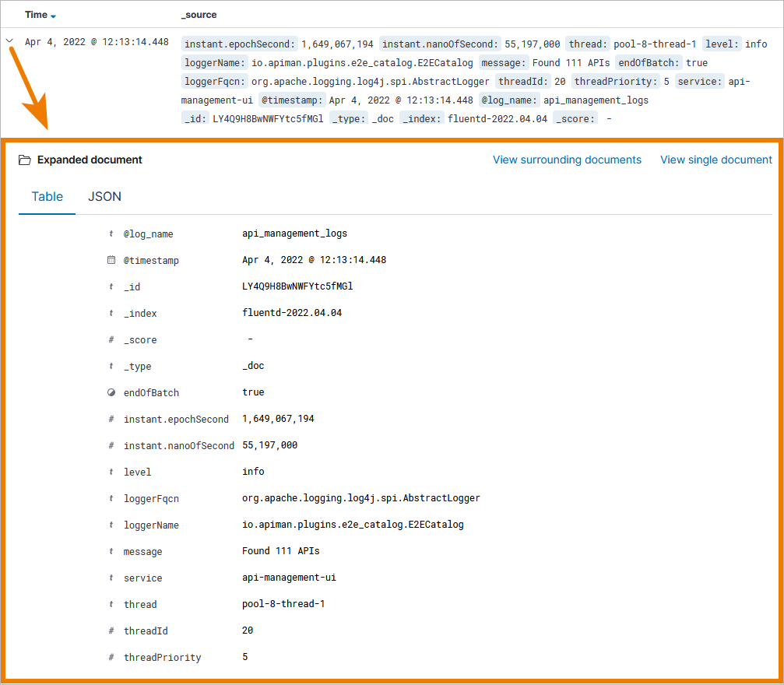This screenshot has width=784, height=685.
Task: Select the fluentd-2022.04.04 table value
Action: click(292, 313)
